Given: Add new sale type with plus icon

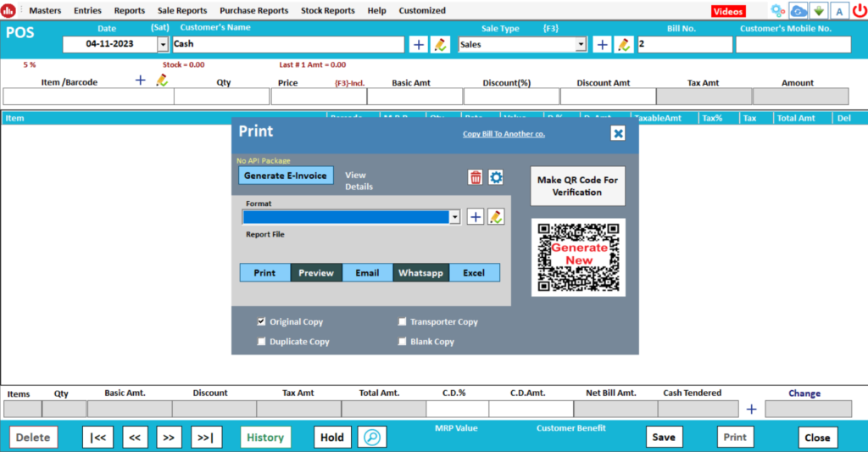Looking at the screenshot, I should point(603,45).
